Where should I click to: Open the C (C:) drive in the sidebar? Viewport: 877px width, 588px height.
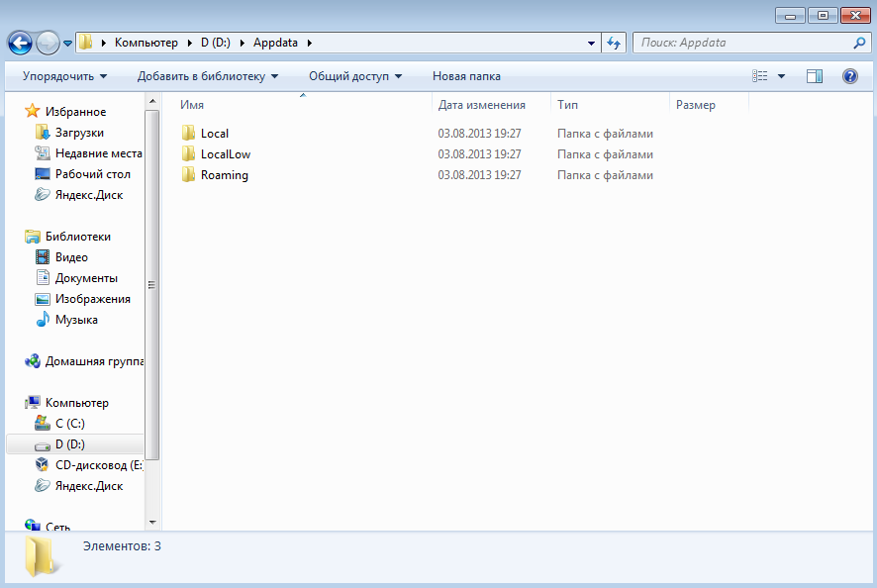coord(70,424)
